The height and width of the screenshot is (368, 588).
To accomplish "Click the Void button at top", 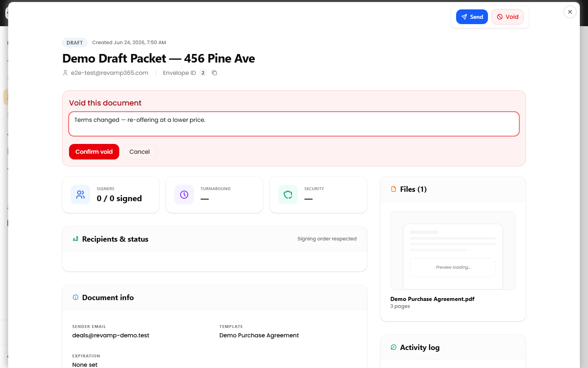I will (508, 17).
